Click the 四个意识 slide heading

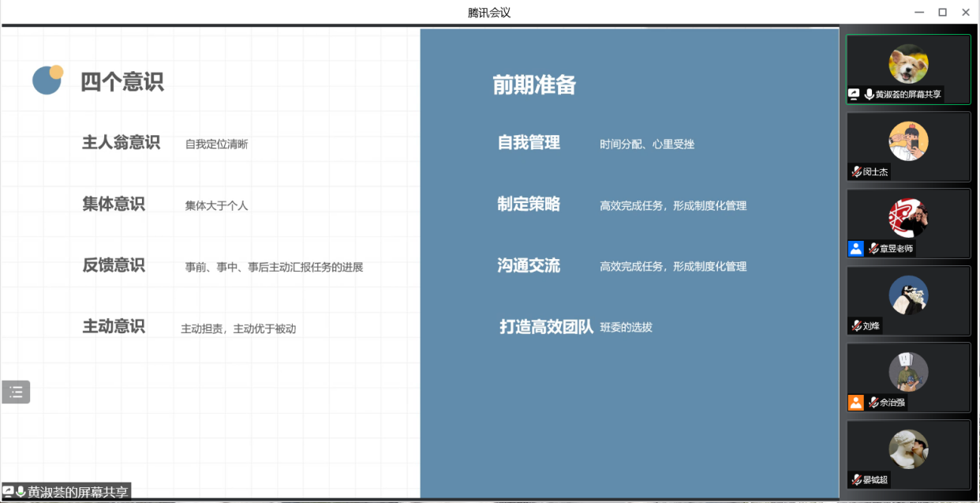122,81
